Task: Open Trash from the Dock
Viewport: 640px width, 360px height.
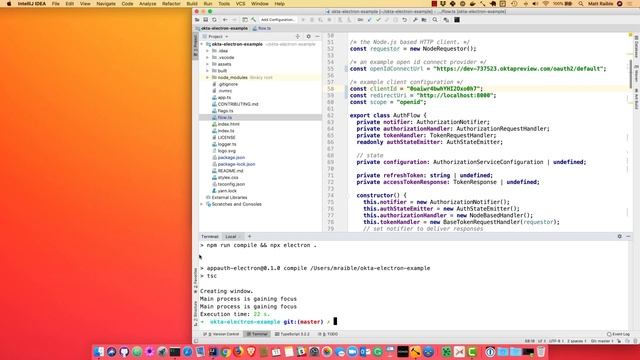Action: [x=541, y=351]
